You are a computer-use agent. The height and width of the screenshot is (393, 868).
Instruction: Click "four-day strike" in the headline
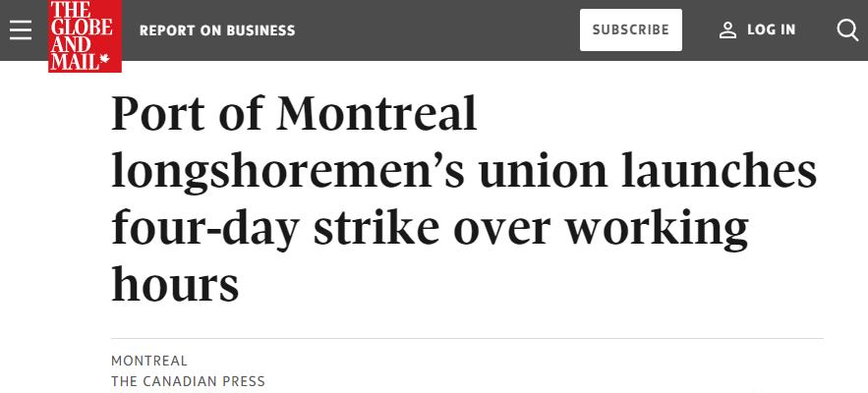point(276,229)
